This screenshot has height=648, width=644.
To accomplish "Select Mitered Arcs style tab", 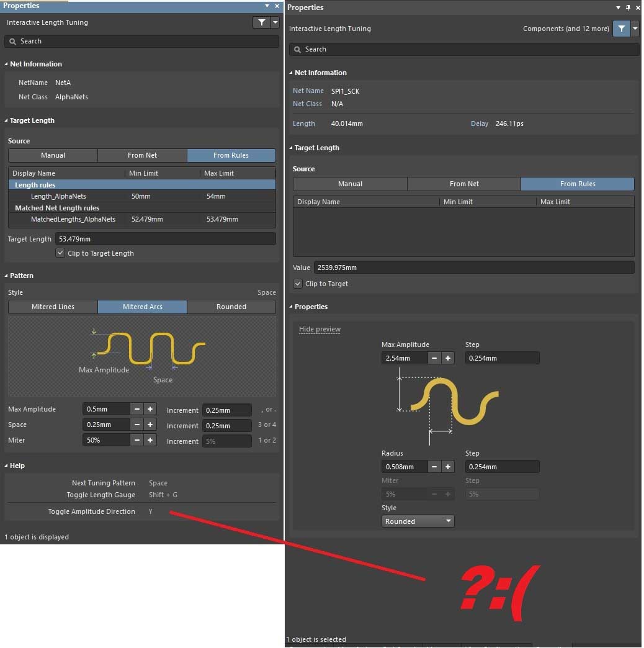I will pyautogui.click(x=142, y=307).
